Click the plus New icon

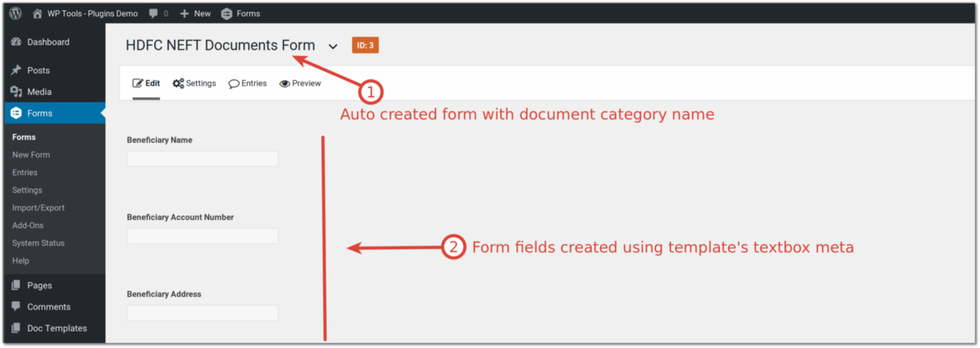(x=185, y=14)
